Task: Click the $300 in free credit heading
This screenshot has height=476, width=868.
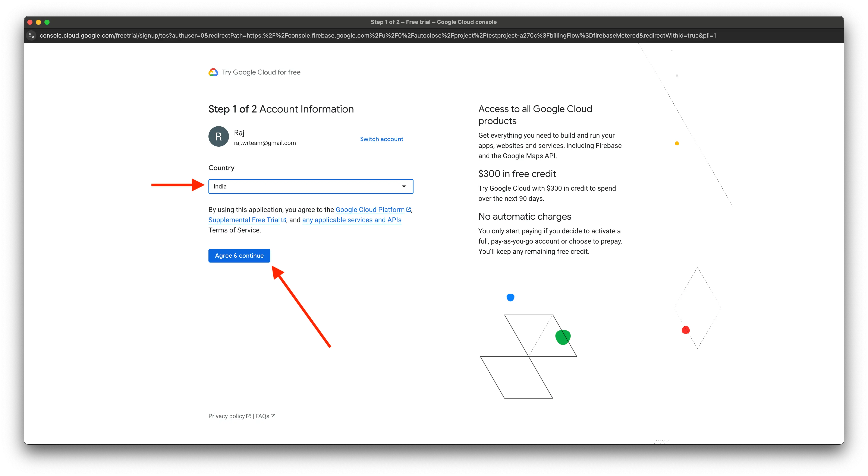Action: click(x=517, y=174)
